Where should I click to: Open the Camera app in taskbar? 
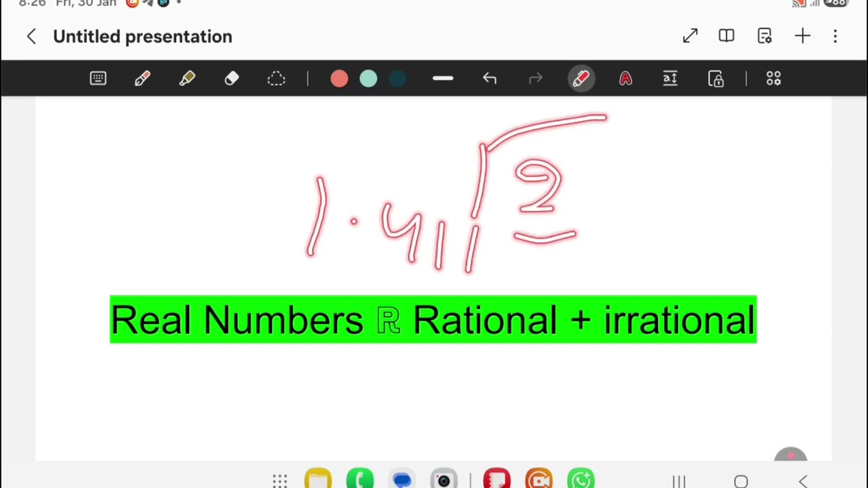tap(443, 479)
